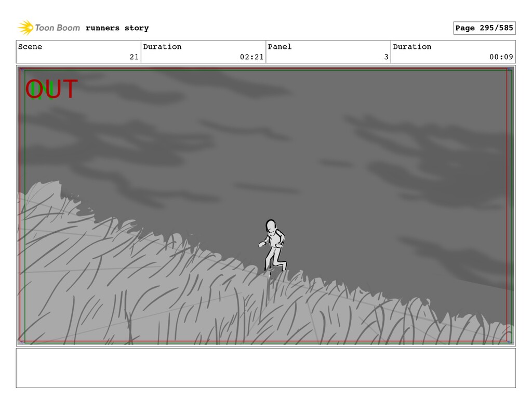This screenshot has height=412, width=532.
Task: Click the 'Scene' header label
Action: click(30, 46)
